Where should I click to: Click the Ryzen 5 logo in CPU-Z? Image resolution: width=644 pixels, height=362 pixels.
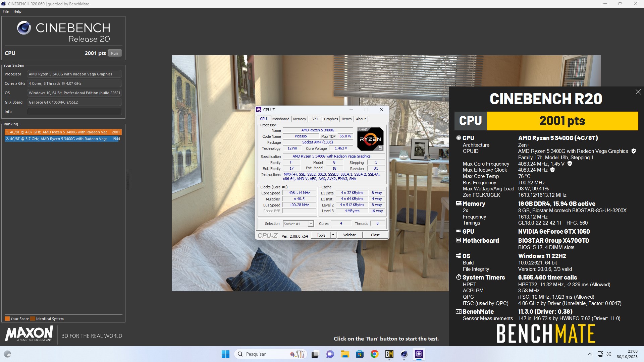(370, 139)
